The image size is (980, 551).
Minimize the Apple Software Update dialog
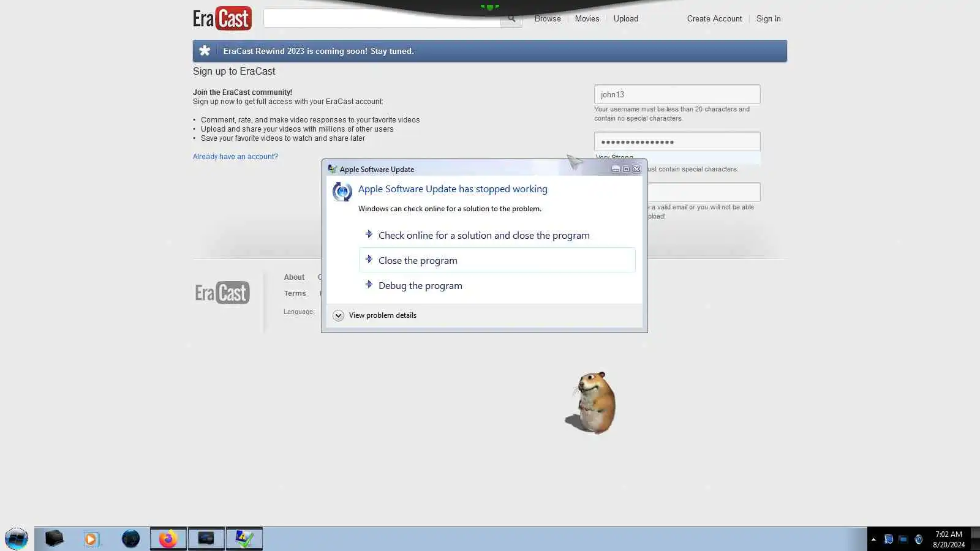point(616,169)
